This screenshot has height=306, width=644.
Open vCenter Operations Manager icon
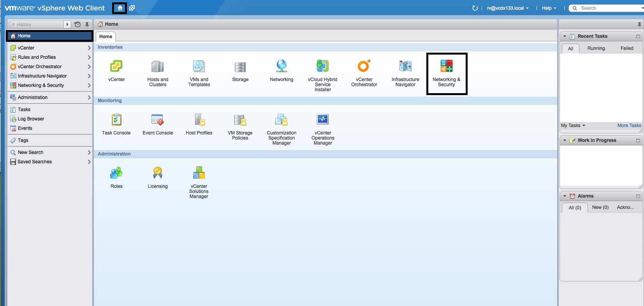coord(322,120)
